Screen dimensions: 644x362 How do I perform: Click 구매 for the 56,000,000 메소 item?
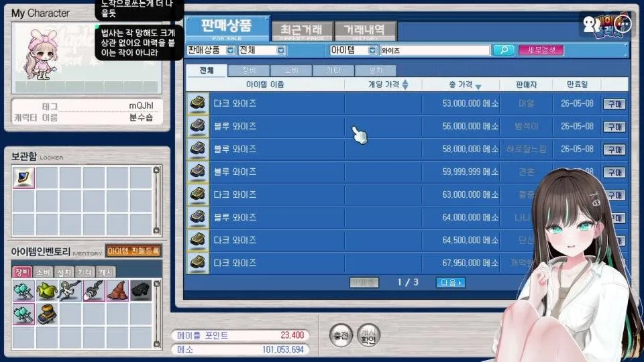(614, 127)
